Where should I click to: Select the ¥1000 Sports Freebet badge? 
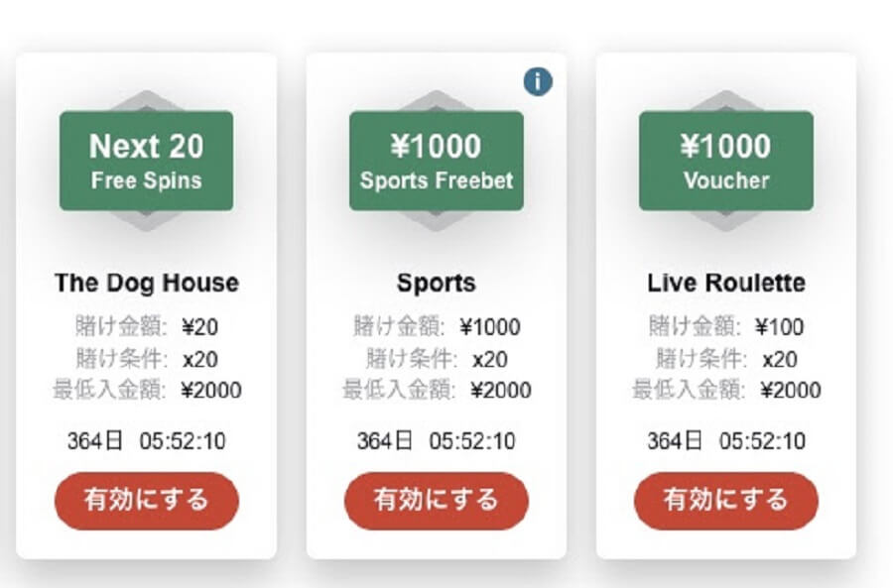(437, 161)
